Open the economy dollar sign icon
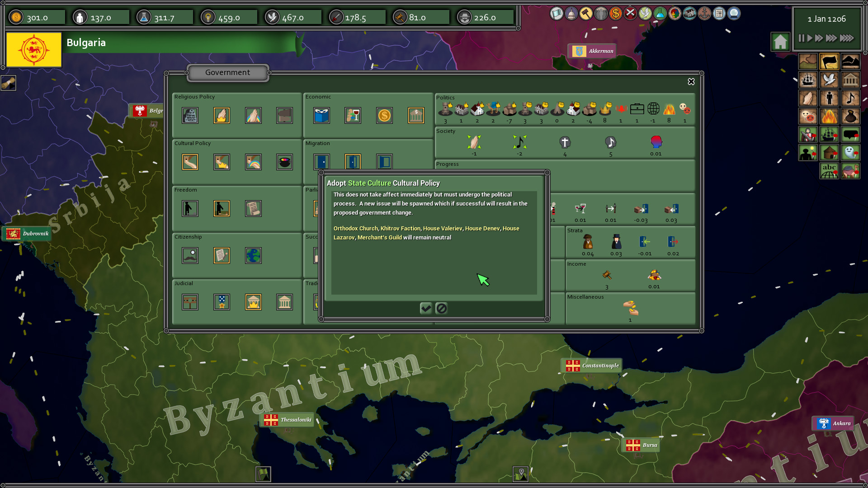The image size is (868, 488). pos(615,14)
